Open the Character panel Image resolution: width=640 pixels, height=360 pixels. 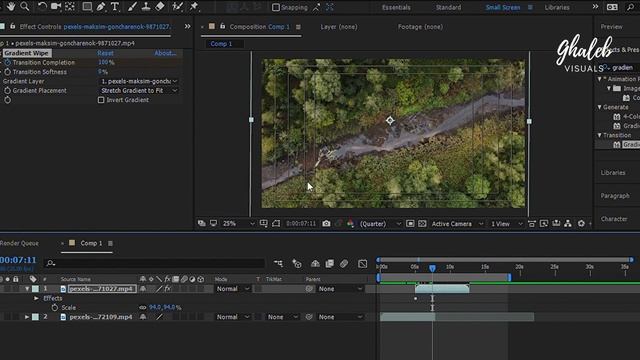(x=614, y=219)
